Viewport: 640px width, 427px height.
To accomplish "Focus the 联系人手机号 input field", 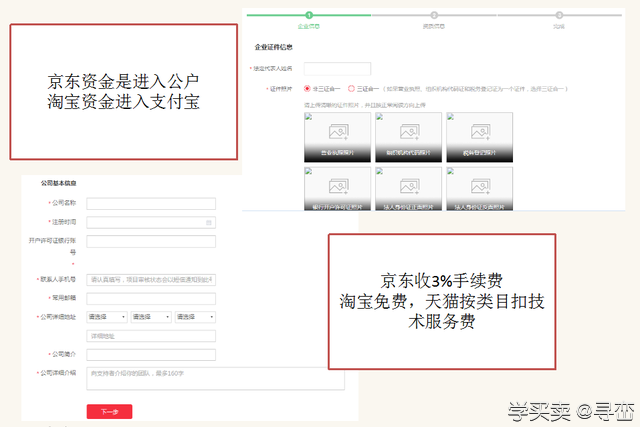I will pyautogui.click(x=151, y=280).
